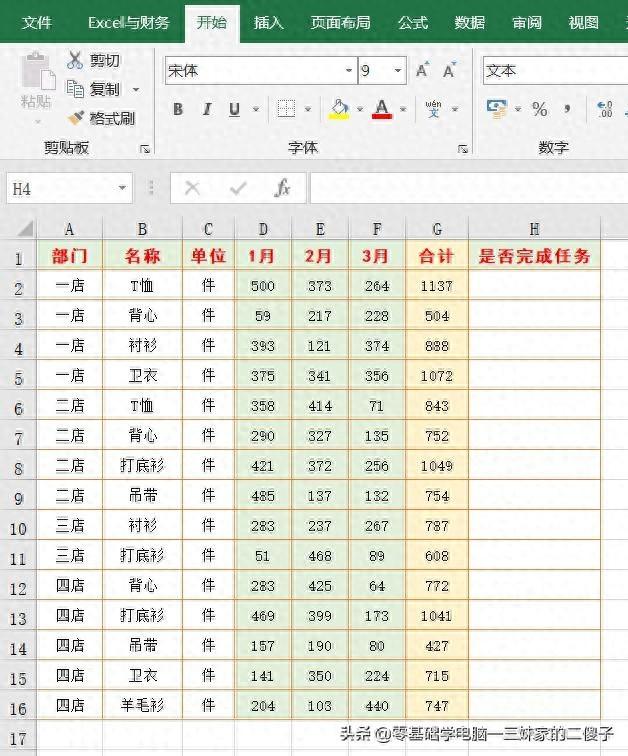Open fill color dropdown arrow

(x=360, y=109)
